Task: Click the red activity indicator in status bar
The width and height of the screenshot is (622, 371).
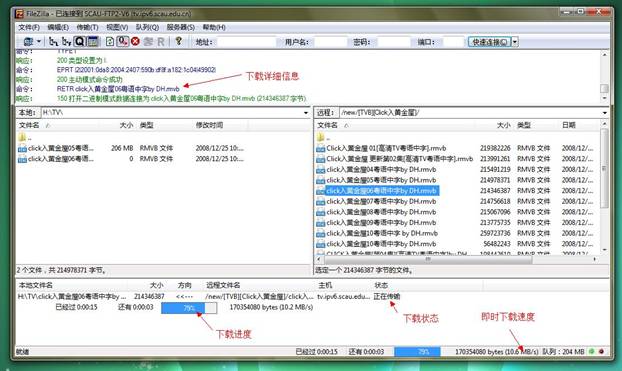Action: coord(602,352)
